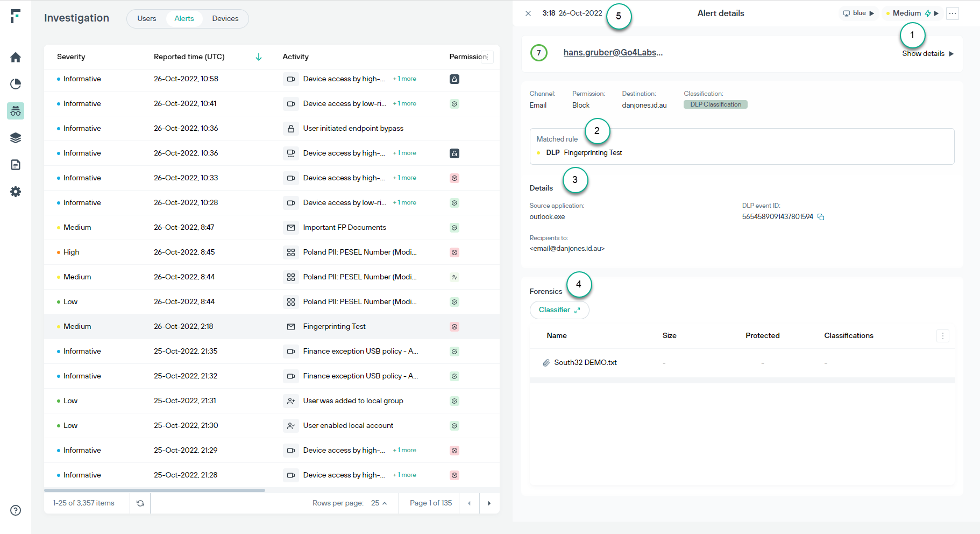This screenshot has height=534, width=980.
Task: Click the Page 1 of 135 indicator
Action: 431,503
